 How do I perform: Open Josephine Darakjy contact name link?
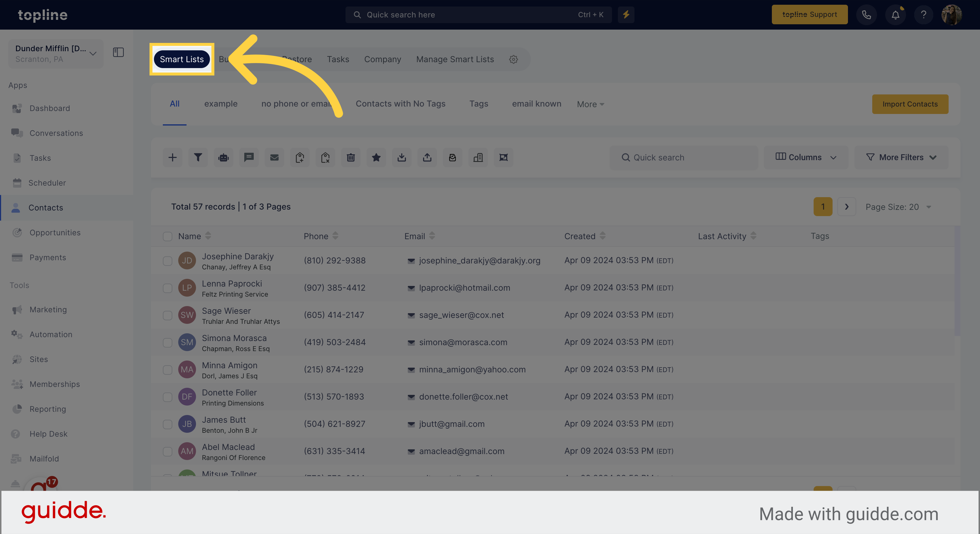238,256
